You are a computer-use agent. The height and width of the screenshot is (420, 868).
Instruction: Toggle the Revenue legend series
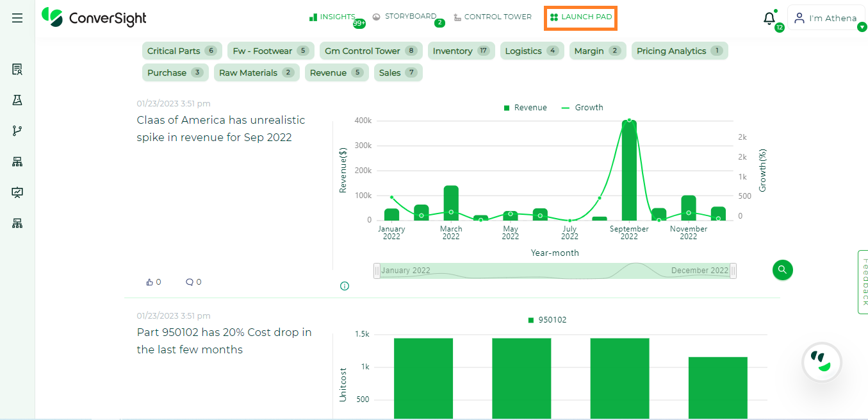(x=525, y=108)
